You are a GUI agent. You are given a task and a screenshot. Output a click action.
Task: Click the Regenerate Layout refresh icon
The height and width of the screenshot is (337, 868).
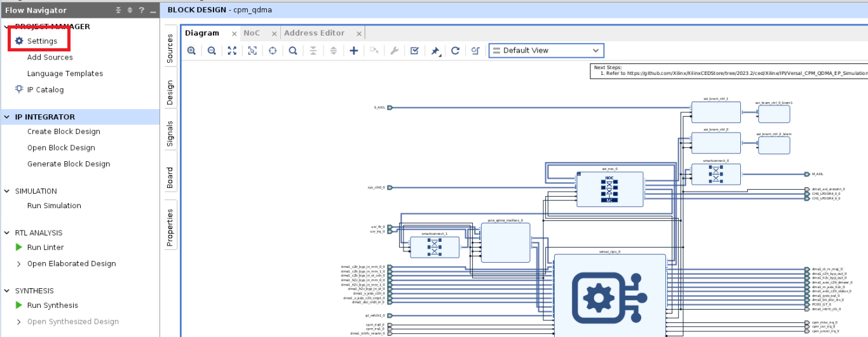click(x=455, y=51)
